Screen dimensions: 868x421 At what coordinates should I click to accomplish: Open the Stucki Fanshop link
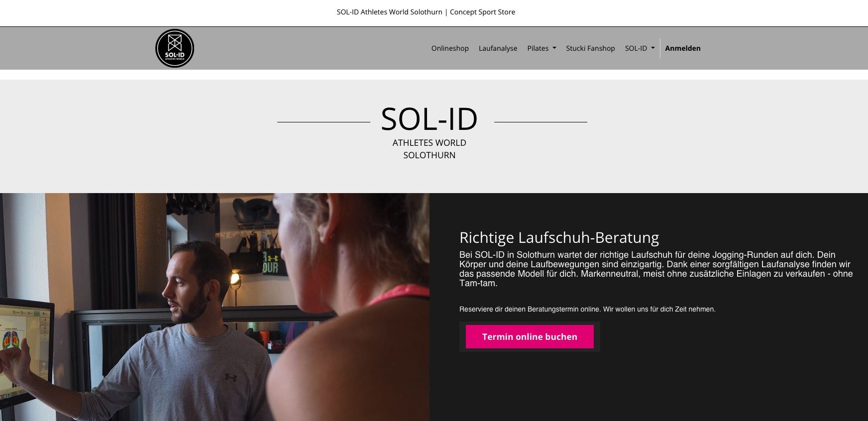pyautogui.click(x=590, y=48)
